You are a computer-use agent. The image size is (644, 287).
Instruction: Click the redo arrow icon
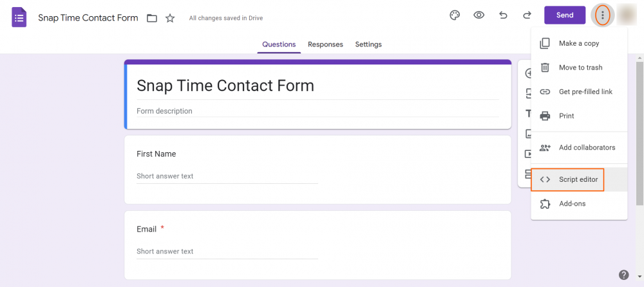[527, 15]
